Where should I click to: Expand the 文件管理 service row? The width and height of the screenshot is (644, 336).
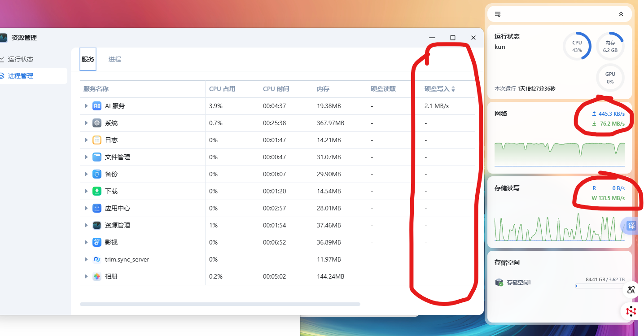click(x=86, y=157)
